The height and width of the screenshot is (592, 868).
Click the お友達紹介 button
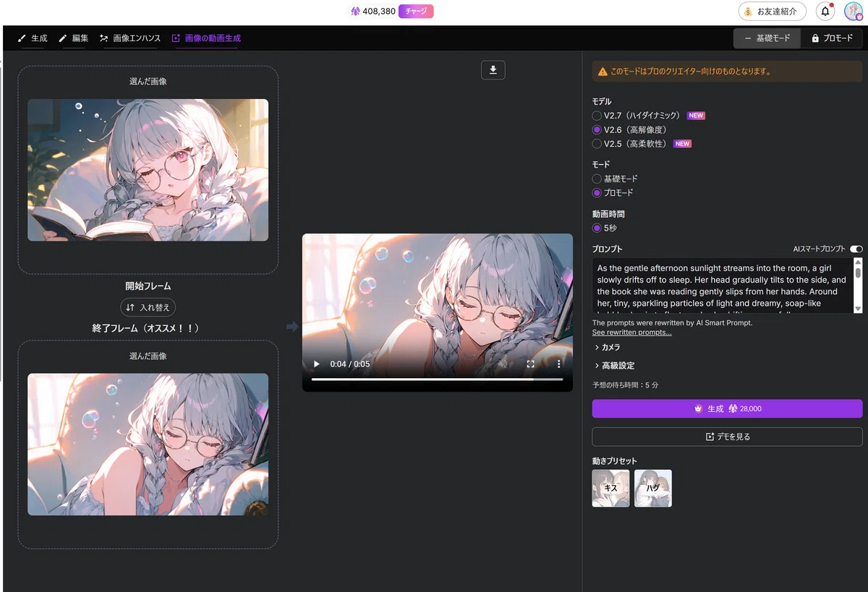pyautogui.click(x=773, y=12)
